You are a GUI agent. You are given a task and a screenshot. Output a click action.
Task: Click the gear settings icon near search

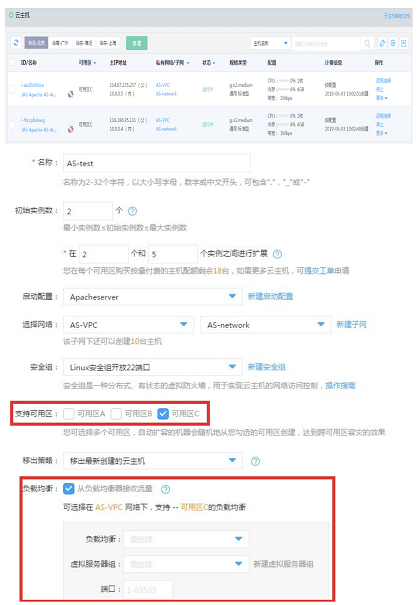tap(393, 43)
